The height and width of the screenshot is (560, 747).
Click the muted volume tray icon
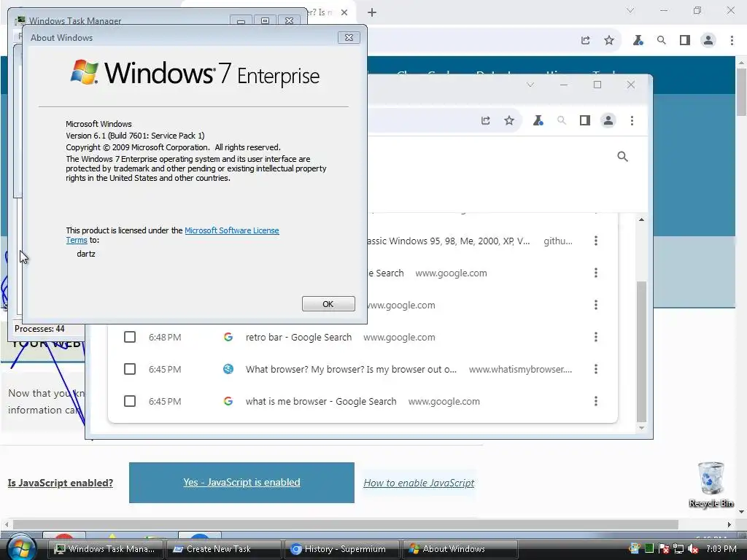(693, 549)
